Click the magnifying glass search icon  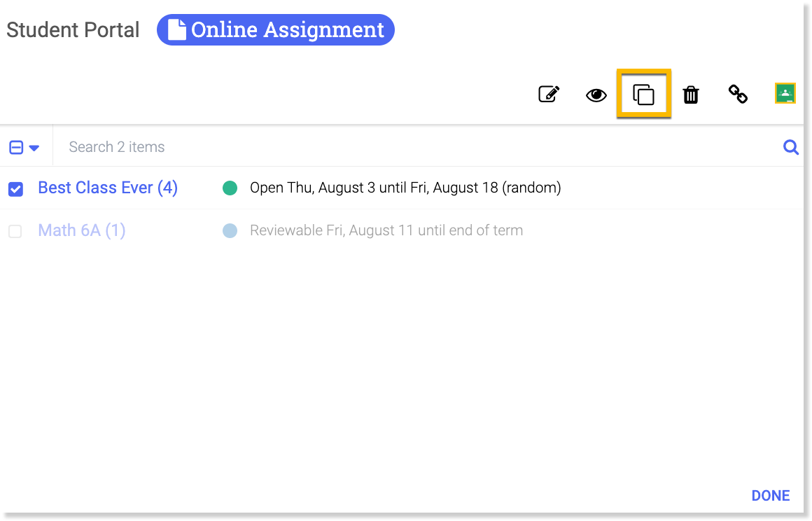click(791, 147)
